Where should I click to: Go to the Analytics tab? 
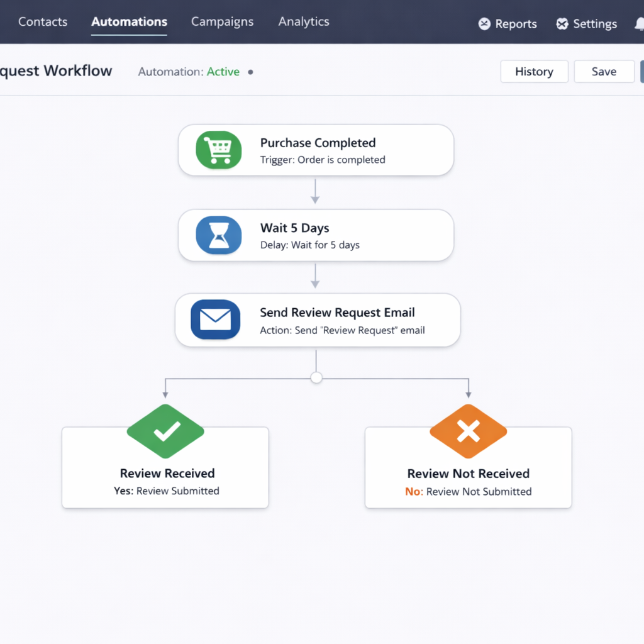(304, 21)
